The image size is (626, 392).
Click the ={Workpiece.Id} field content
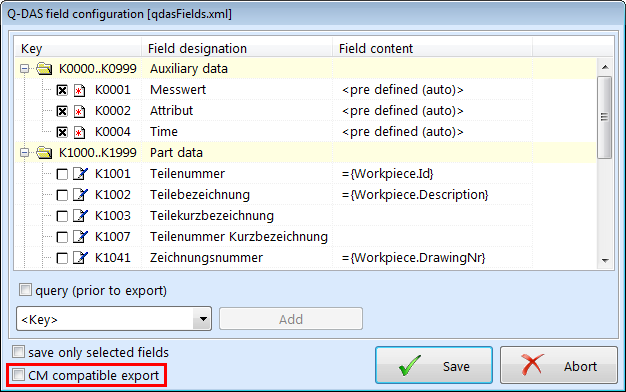point(387,174)
